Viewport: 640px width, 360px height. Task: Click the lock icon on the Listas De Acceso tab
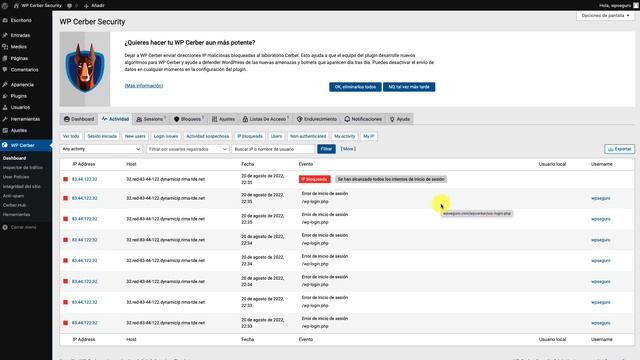(245, 119)
